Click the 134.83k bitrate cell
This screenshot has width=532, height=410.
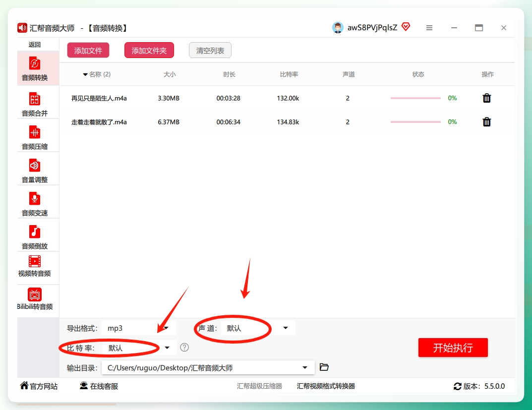pos(288,122)
